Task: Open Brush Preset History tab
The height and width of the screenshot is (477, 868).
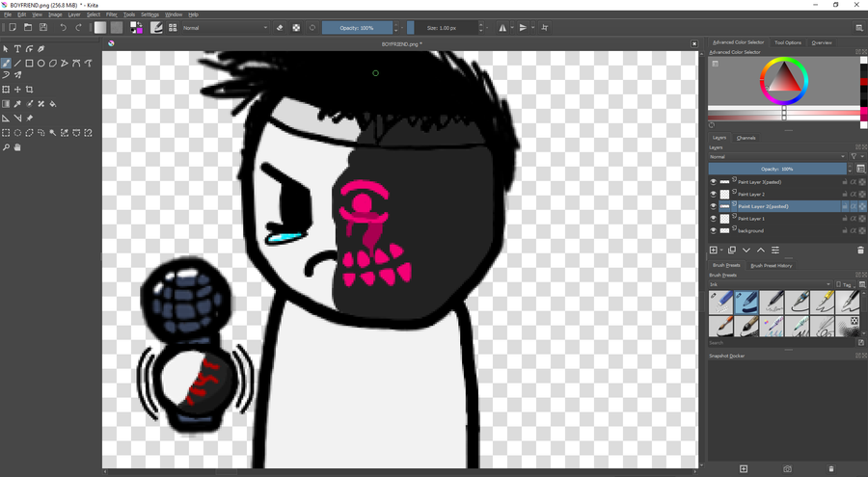Action: point(772,266)
